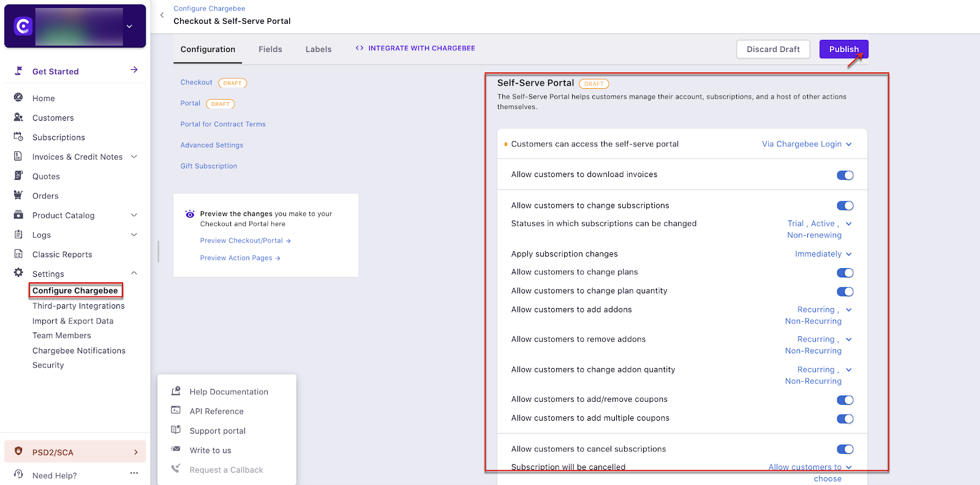Viewport: 980px width, 485px height.
Task: Collapse the Settings chevron
Action: pyautogui.click(x=134, y=273)
